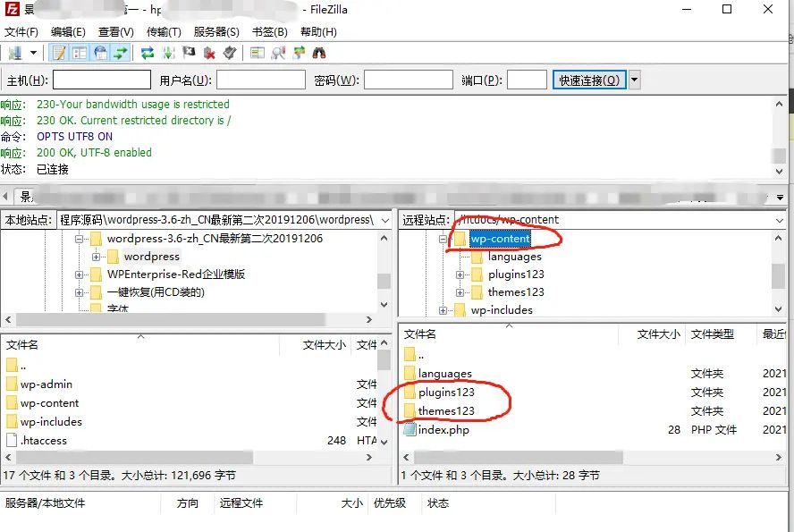
Task: Focus the 密码(W) password field
Action: coord(408,80)
